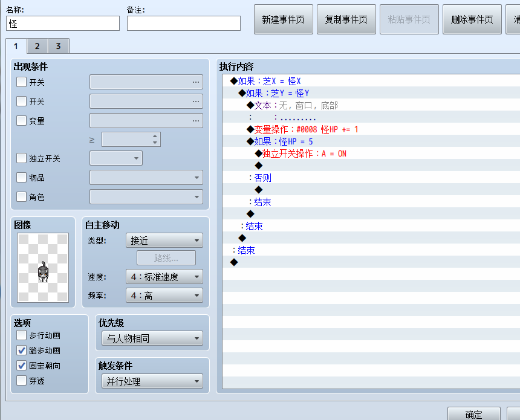520x420 pixels.
Task: Open the 频率 frequency dropdown
Action: 164,296
